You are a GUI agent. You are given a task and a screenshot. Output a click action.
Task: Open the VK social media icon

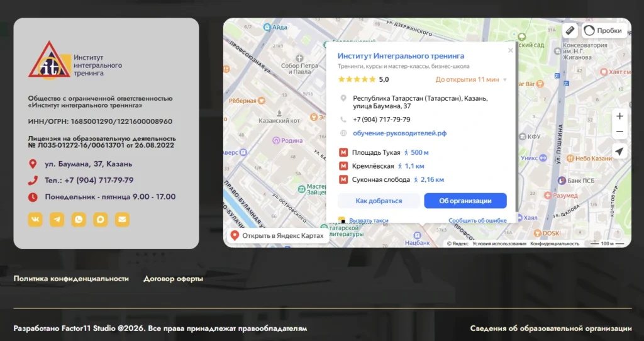coord(35,220)
